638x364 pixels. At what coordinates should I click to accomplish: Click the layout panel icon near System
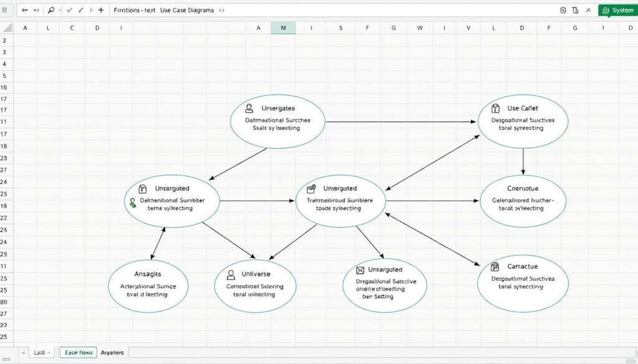[x=575, y=10]
